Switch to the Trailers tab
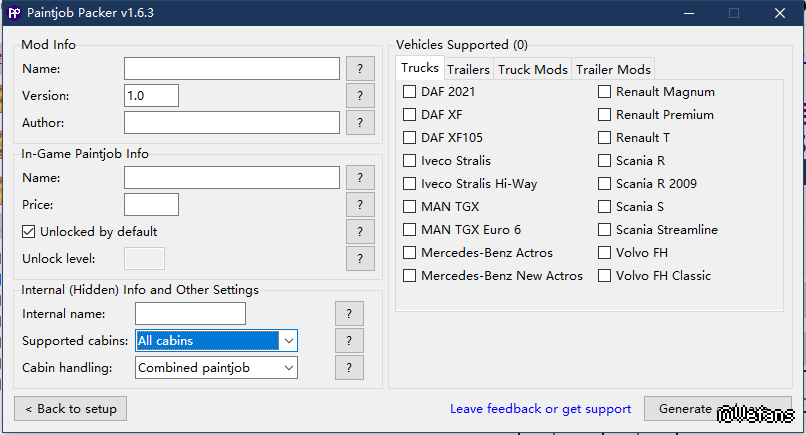 (x=468, y=69)
